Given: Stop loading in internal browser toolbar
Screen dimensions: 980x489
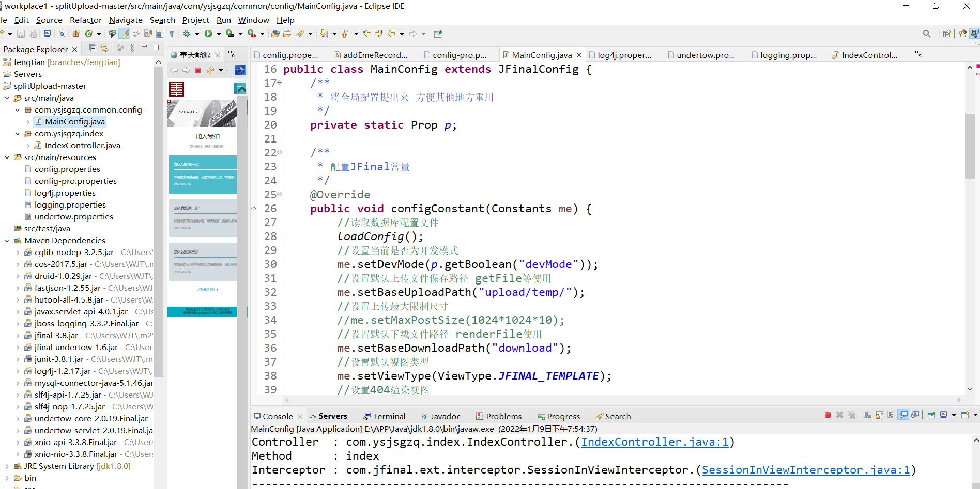Looking at the screenshot, I should coord(197,70).
